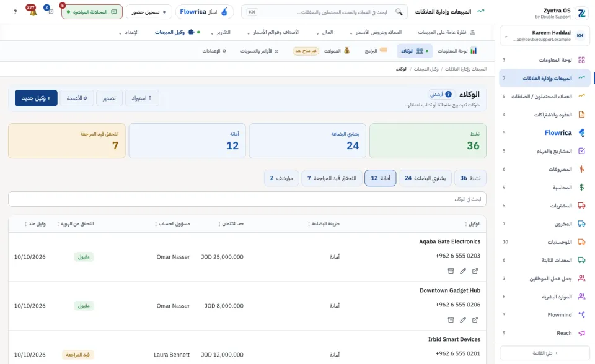This screenshot has height=364, width=595.
Task: Open the وكيل المبيعات menu item
Action: 178,32
